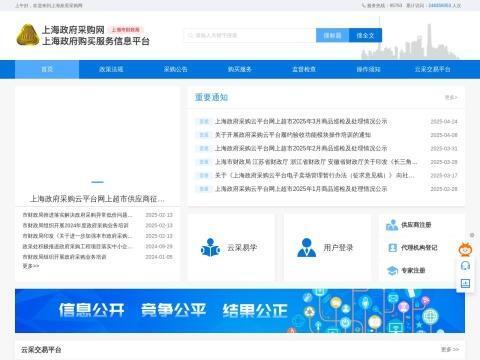Click the 代理机构登记 link text

419,248
